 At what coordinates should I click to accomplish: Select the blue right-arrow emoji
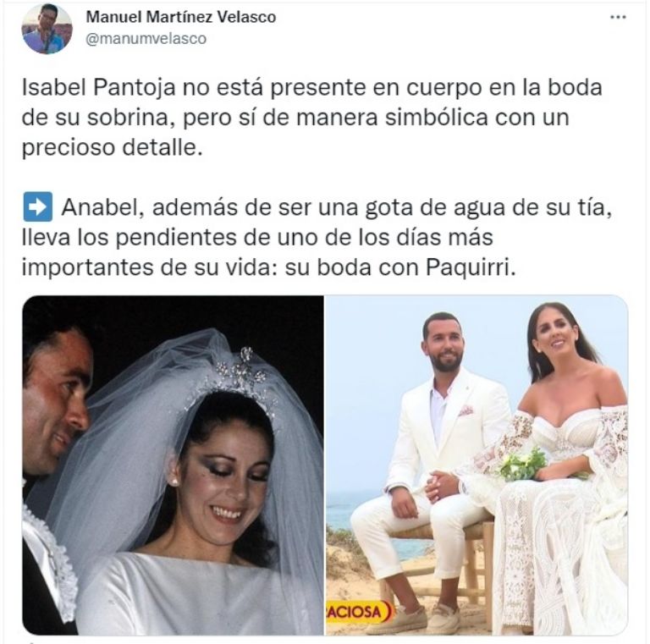click(x=38, y=206)
